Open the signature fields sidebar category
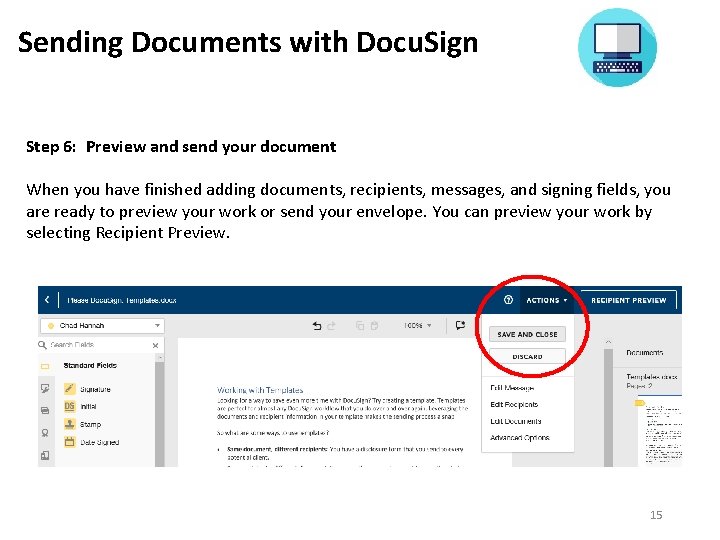Viewport: 720px width, 540px height. coord(45,389)
